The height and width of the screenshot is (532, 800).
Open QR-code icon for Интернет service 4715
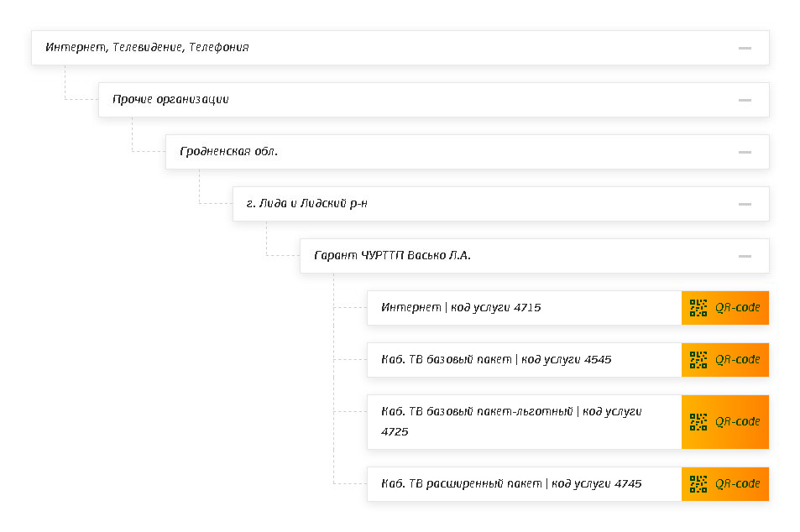click(698, 308)
